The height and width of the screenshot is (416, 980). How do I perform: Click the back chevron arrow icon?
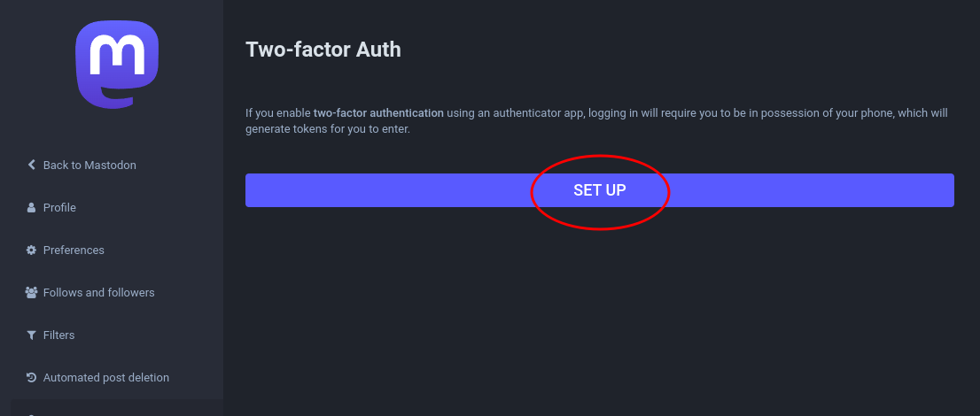coord(31,165)
